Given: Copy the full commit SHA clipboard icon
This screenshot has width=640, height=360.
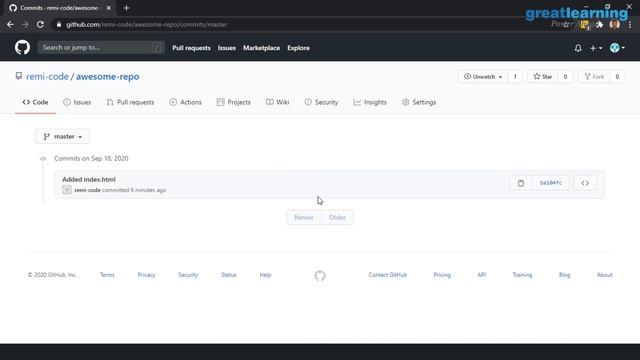Looking at the screenshot, I should click(521, 183).
